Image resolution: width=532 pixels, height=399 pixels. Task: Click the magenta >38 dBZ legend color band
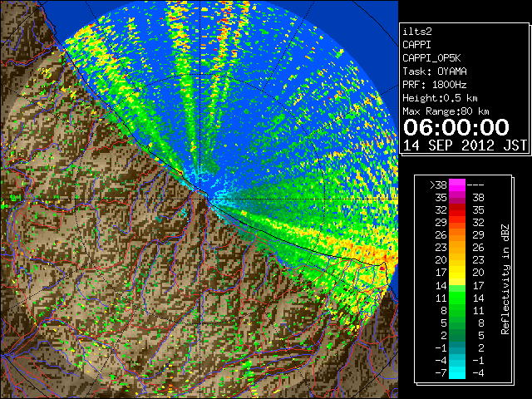pos(456,185)
